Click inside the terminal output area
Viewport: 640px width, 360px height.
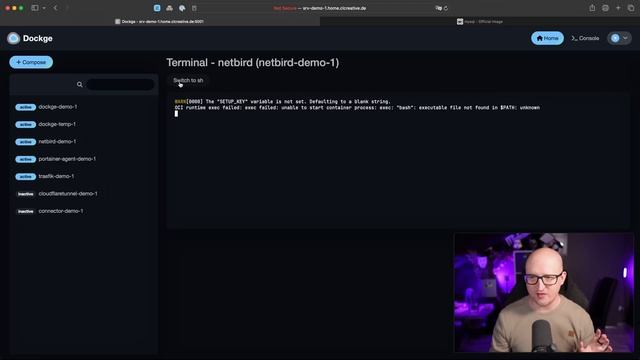coord(398,160)
